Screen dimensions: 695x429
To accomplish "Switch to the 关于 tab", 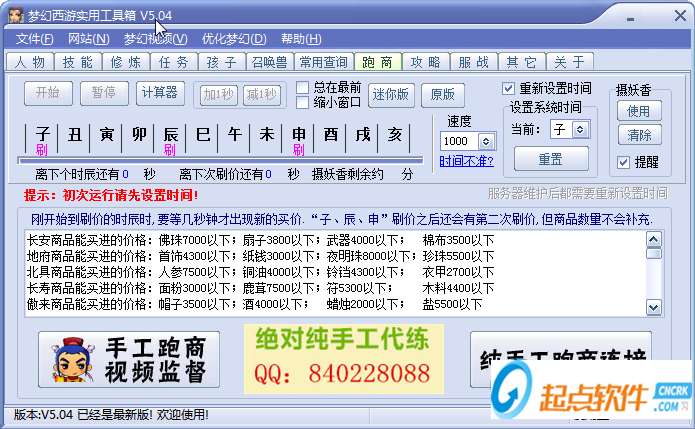I will point(570,62).
